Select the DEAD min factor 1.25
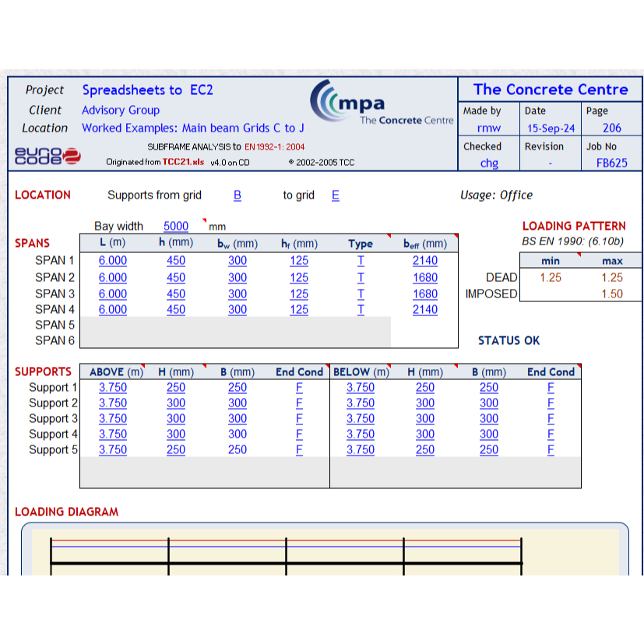 pos(550,277)
